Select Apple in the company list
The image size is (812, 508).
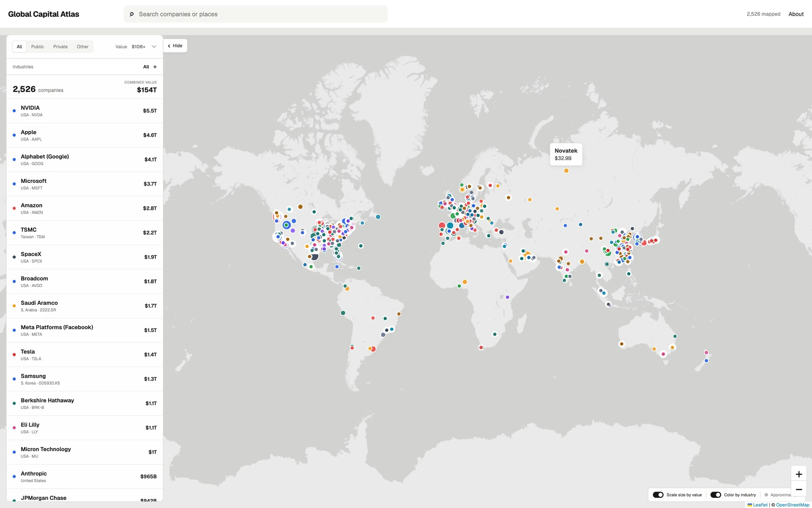pyautogui.click(x=85, y=135)
